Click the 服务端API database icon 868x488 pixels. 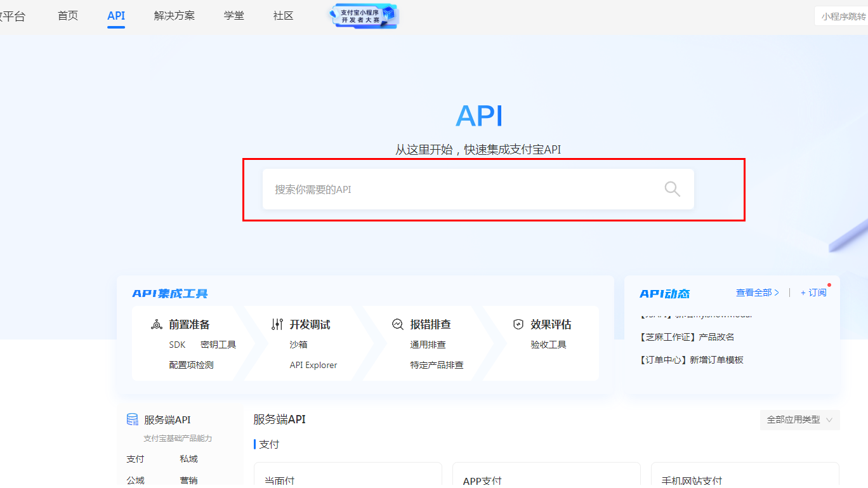[133, 419]
